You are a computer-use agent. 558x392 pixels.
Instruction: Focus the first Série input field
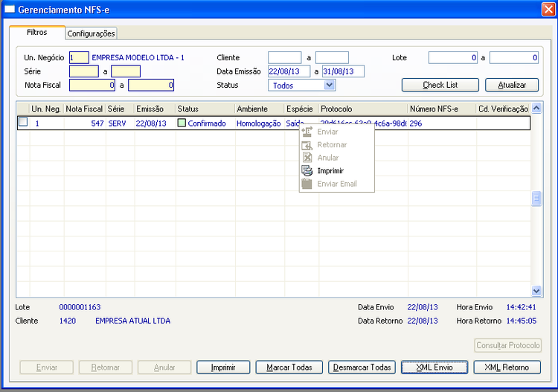[x=84, y=71]
